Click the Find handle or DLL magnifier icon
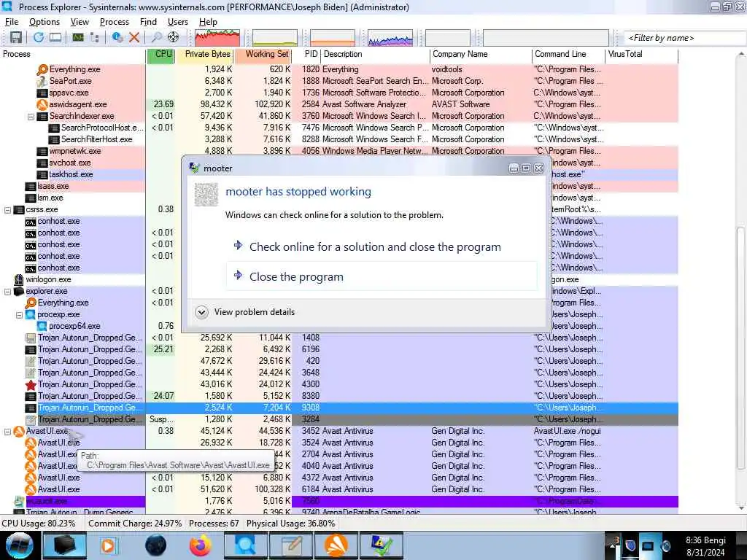The image size is (747, 560). [157, 37]
